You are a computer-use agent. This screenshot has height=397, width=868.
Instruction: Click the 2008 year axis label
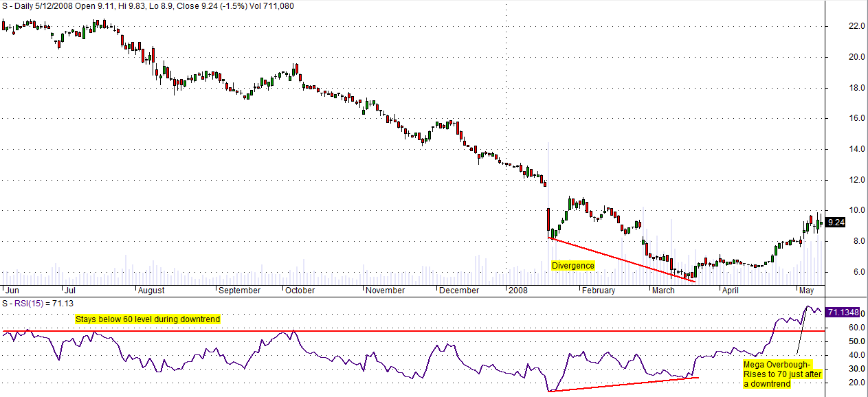tap(517, 290)
